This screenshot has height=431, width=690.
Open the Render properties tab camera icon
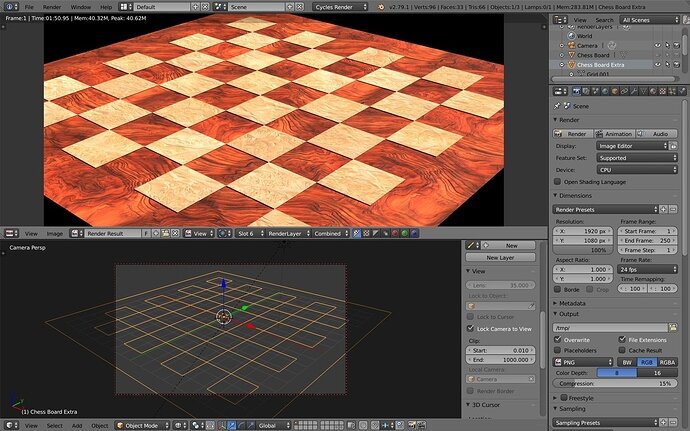(x=576, y=92)
